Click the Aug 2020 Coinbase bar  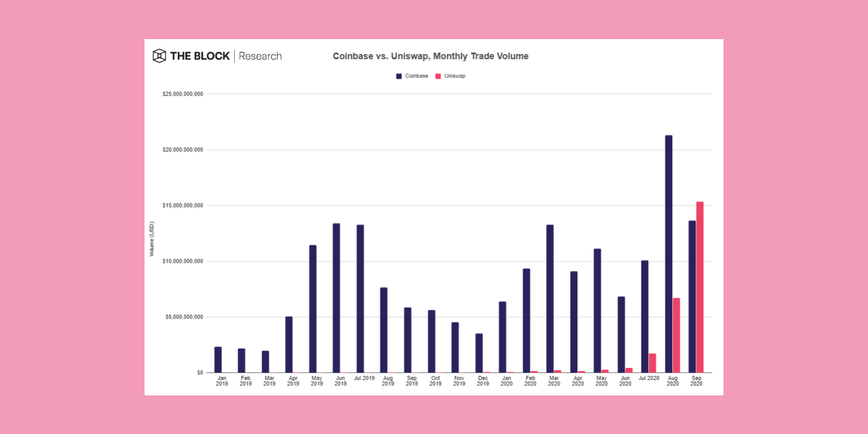point(669,254)
